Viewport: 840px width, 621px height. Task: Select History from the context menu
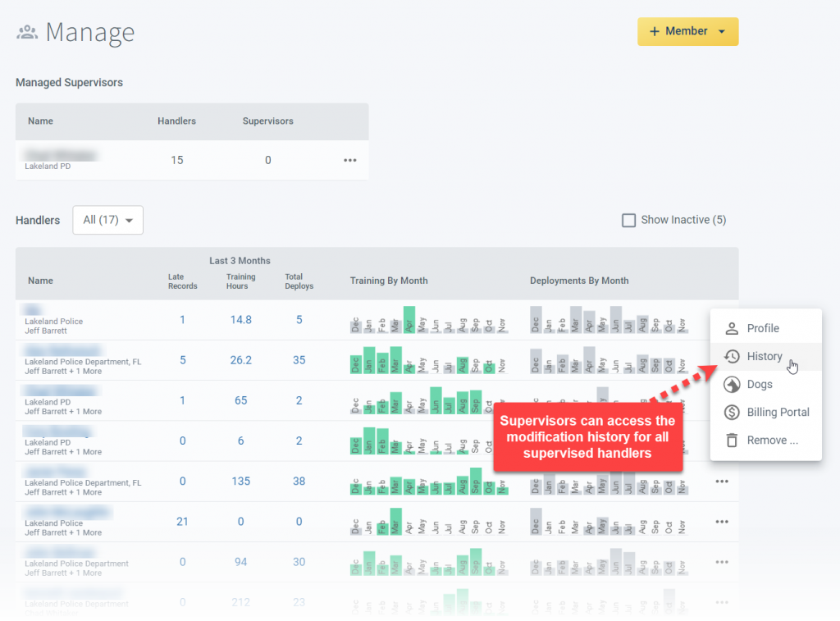pos(765,356)
